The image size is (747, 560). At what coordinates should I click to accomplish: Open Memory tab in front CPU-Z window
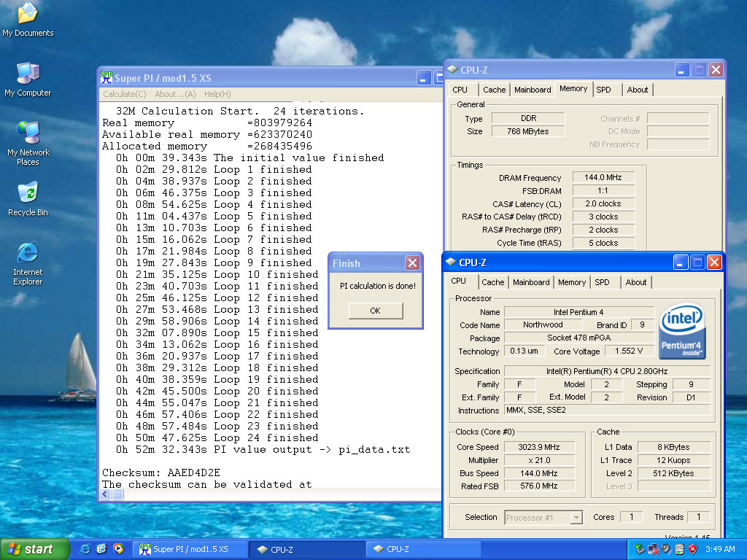[x=572, y=282]
